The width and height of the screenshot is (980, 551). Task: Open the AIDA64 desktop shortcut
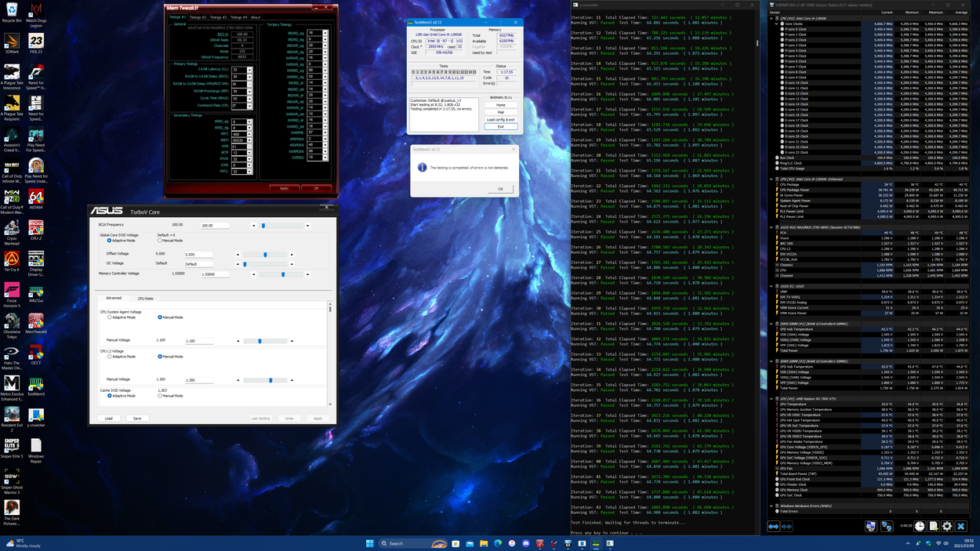click(36, 198)
